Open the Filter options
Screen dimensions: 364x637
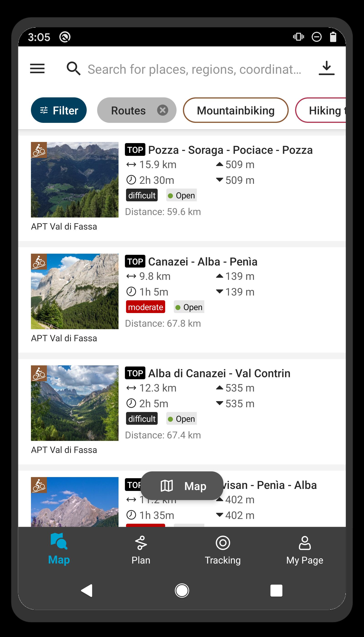(59, 110)
